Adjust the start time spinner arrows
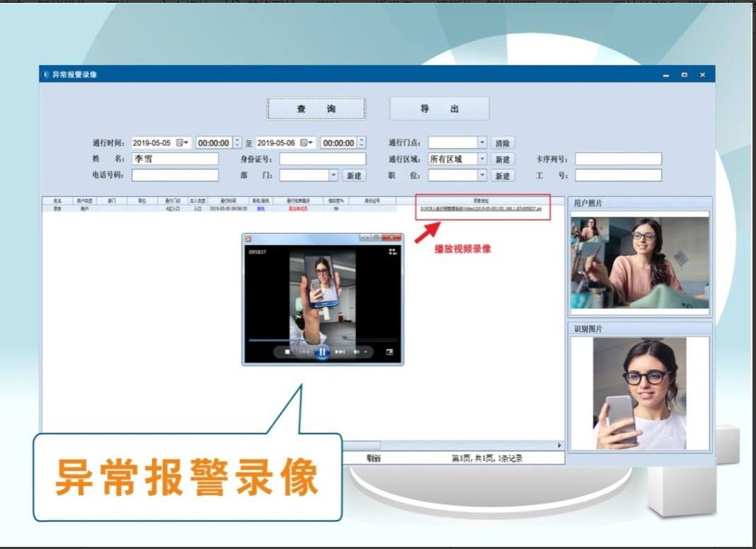Screen dimensions: 756x549 (x=237, y=142)
